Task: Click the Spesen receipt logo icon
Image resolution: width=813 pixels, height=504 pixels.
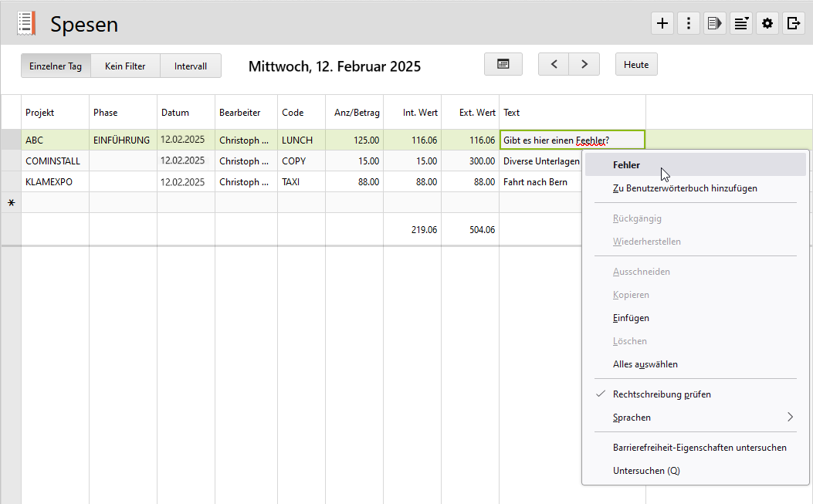Action: point(26,24)
